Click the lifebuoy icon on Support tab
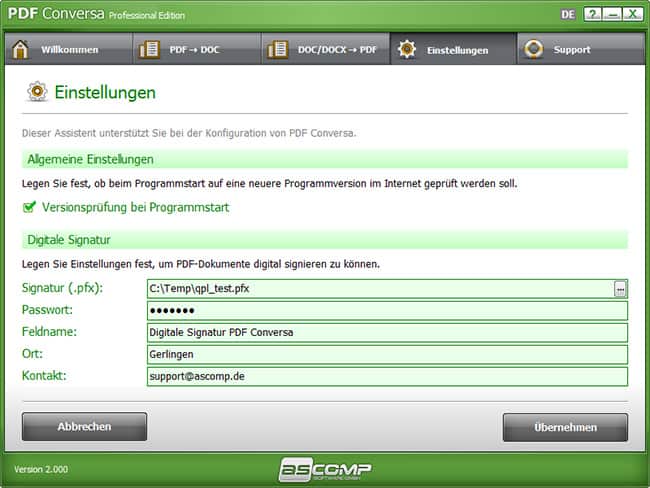650x488 pixels. pyautogui.click(x=534, y=49)
